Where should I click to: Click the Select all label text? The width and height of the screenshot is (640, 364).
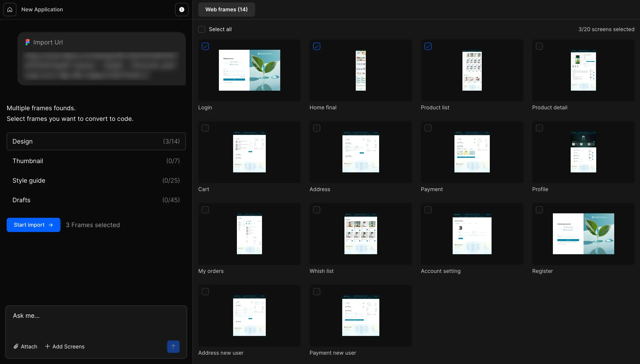[x=220, y=29]
